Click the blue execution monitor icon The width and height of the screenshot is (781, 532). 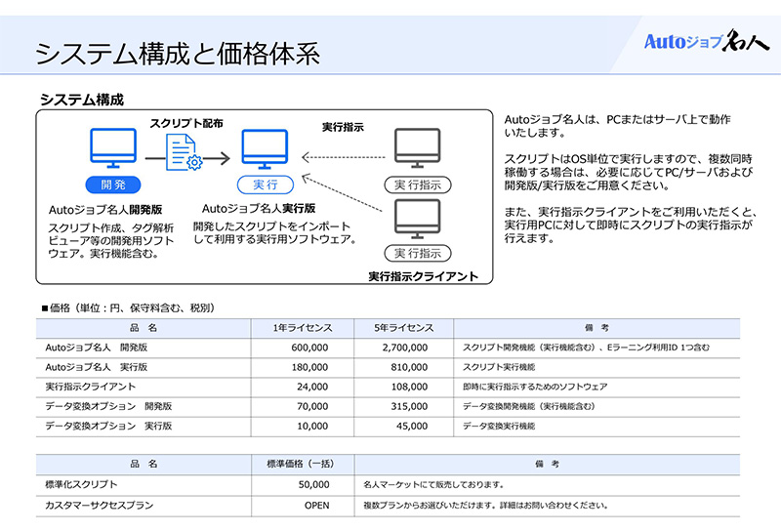[x=265, y=149]
